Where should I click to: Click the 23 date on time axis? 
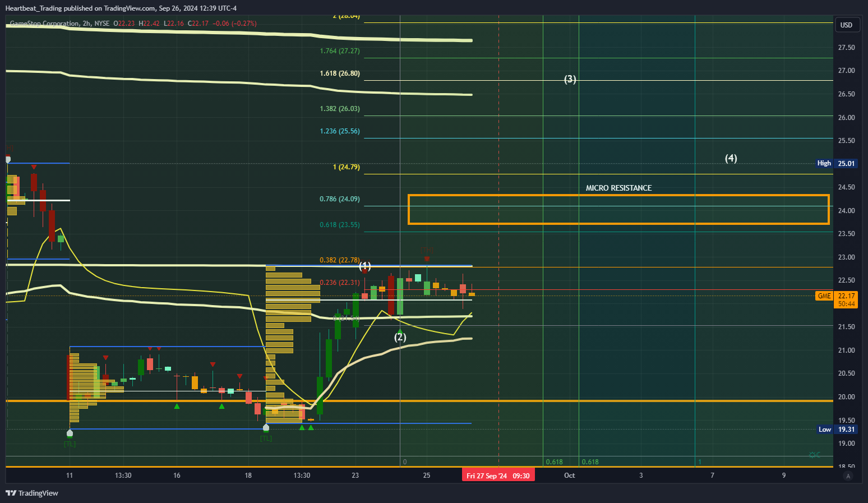355,476
